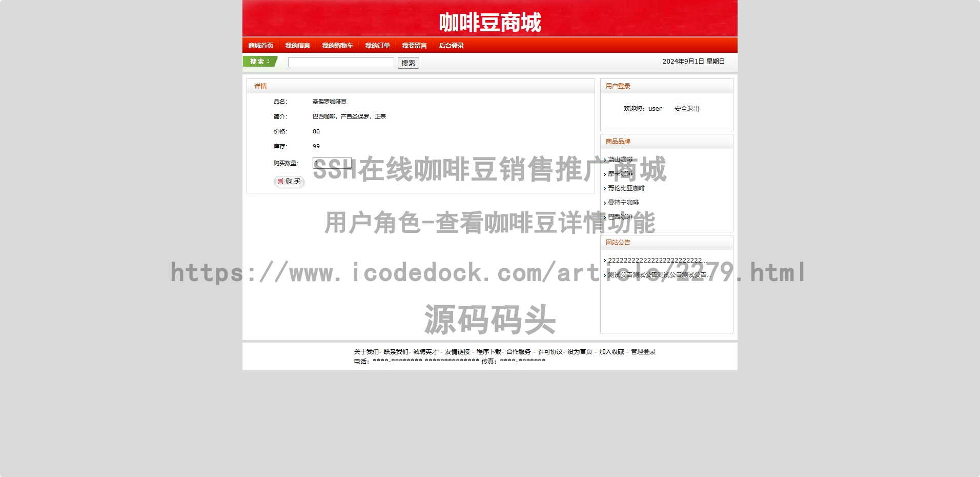This screenshot has width=980, height=477.
Task: Click the 诚聘英才 footer link
Action: click(x=425, y=352)
